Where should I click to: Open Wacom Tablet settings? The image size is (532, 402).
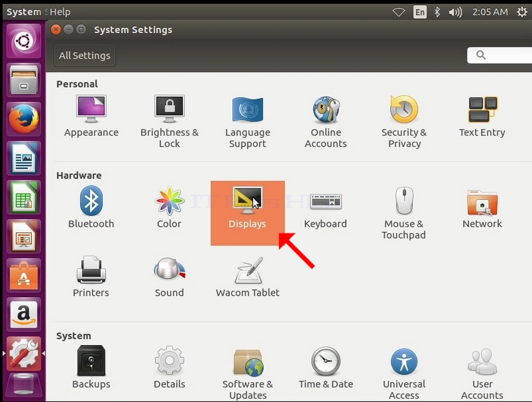248,277
